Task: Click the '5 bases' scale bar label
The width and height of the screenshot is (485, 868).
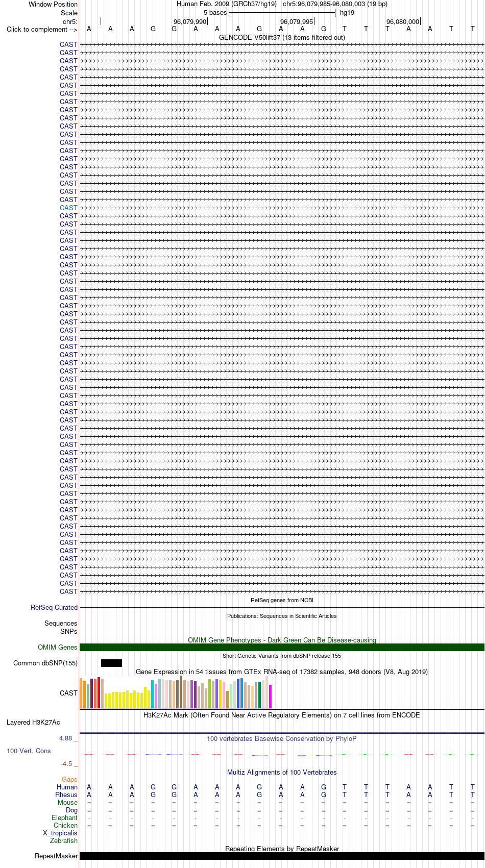Action: coord(215,13)
